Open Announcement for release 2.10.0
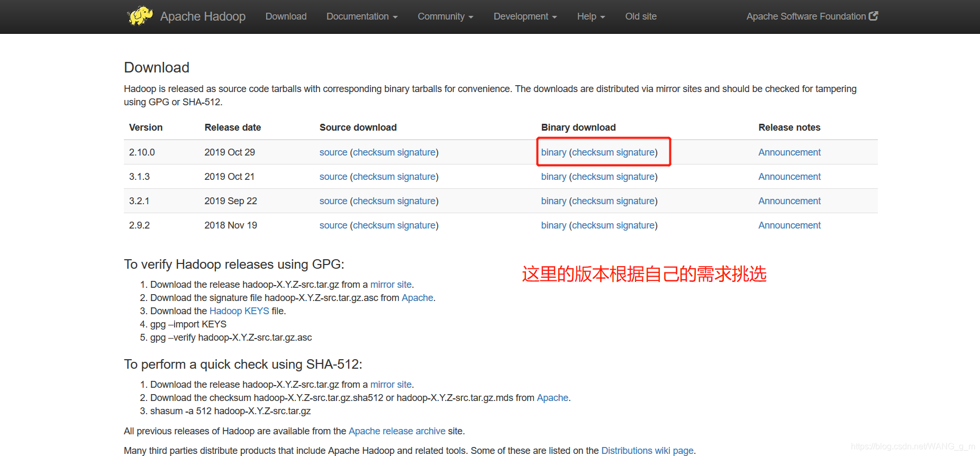Screen dimensions: 980x456 790,152
